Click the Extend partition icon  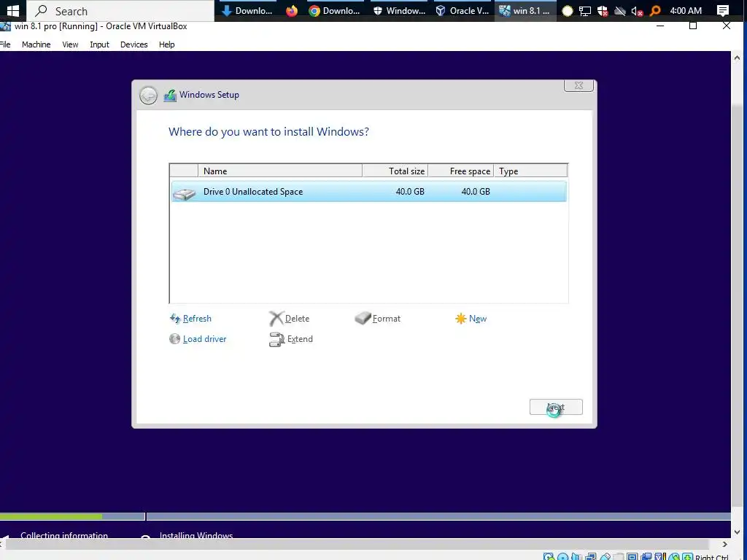coord(276,340)
